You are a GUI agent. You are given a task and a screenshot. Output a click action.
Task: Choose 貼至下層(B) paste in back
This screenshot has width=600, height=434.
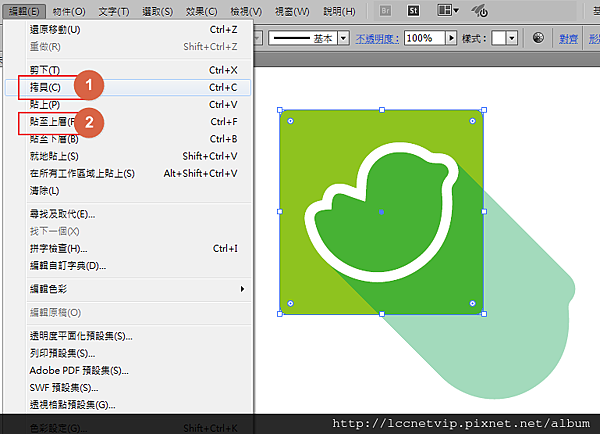(128, 139)
